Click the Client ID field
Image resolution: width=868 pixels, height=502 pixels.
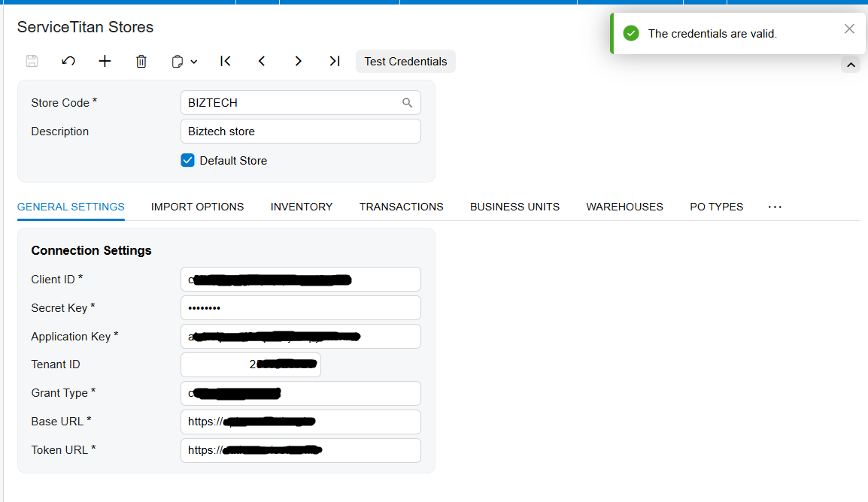pos(301,280)
